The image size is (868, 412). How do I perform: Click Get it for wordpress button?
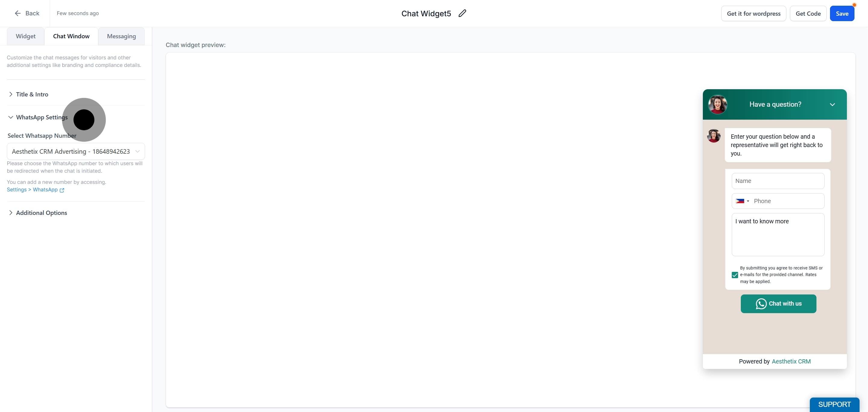pyautogui.click(x=753, y=14)
